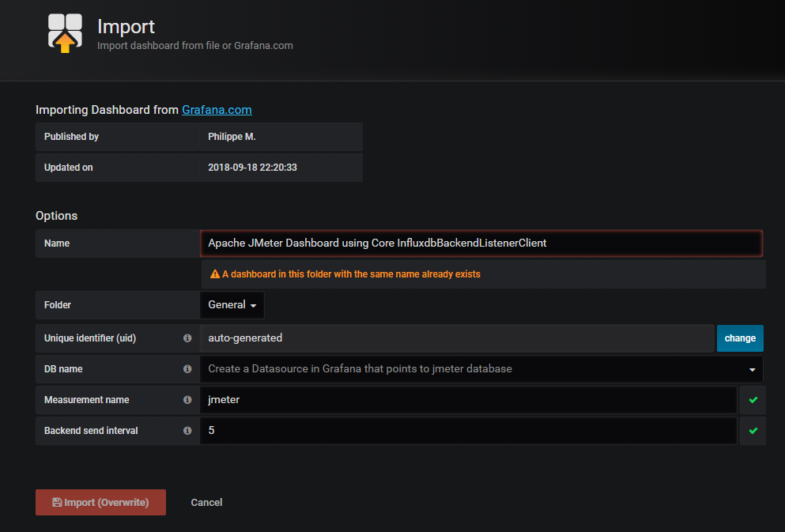Click info icon beside DB name
The width and height of the screenshot is (785, 532).
tap(187, 369)
